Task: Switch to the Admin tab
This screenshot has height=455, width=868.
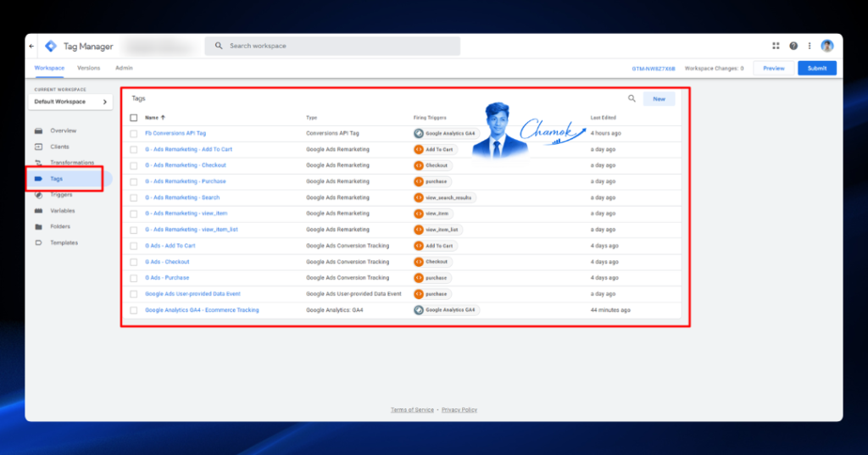Action: point(124,68)
